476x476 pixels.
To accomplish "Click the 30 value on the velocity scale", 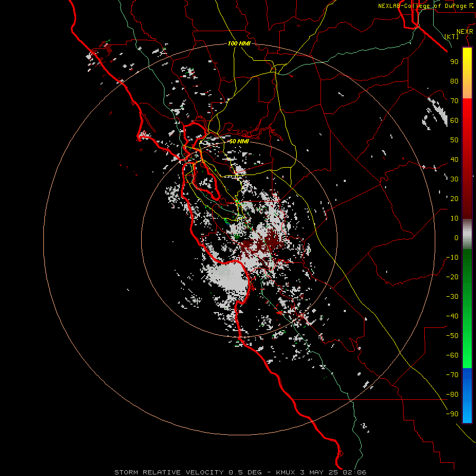I will (454, 179).
